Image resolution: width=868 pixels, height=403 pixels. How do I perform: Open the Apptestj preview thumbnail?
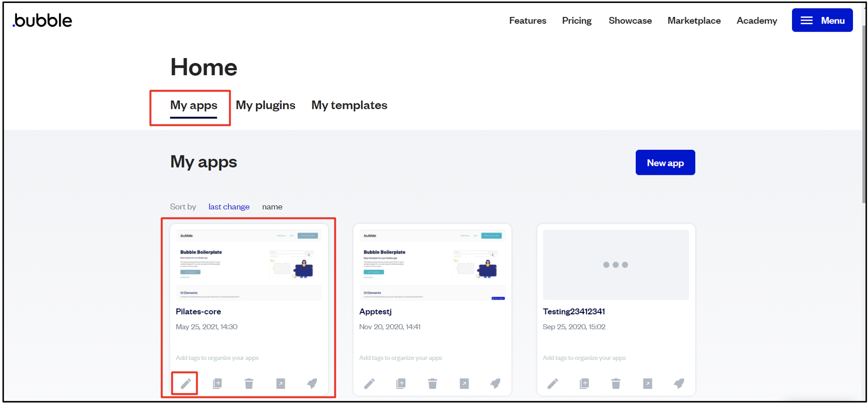pyautogui.click(x=432, y=265)
